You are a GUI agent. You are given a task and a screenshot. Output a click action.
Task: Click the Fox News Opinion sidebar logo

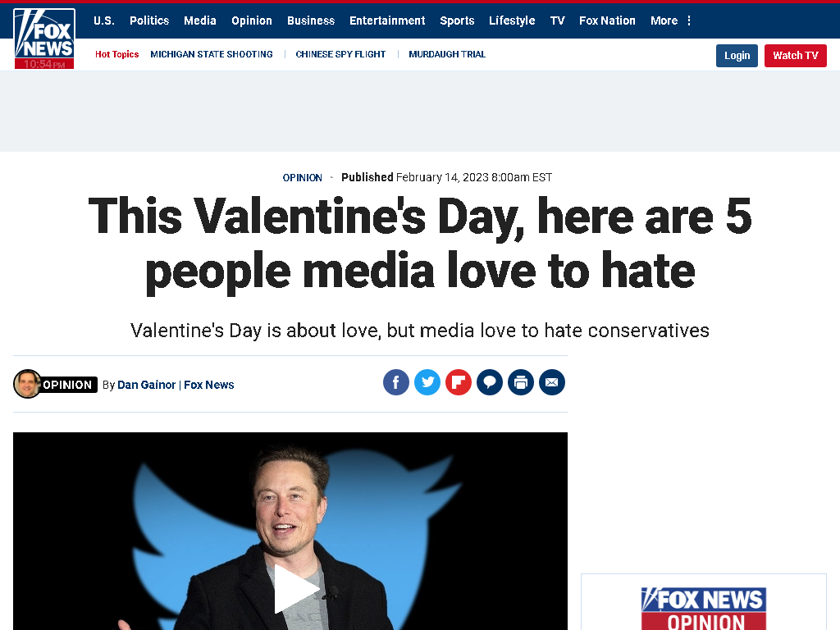(703, 609)
